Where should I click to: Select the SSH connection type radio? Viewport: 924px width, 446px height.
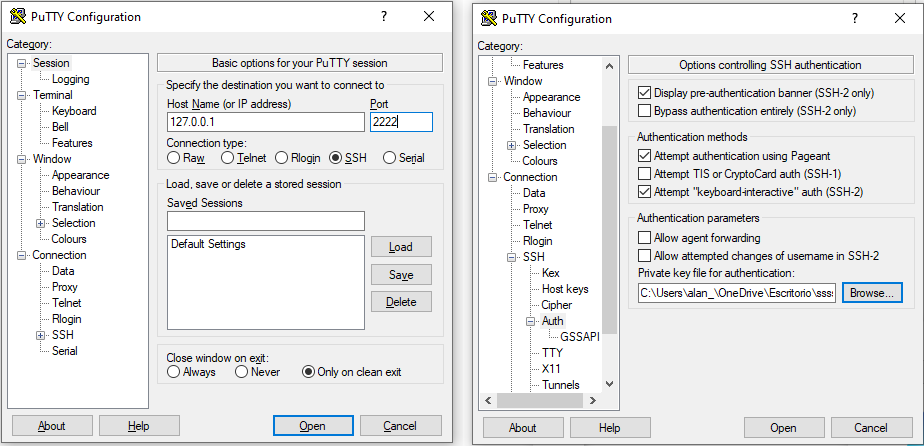click(336, 158)
